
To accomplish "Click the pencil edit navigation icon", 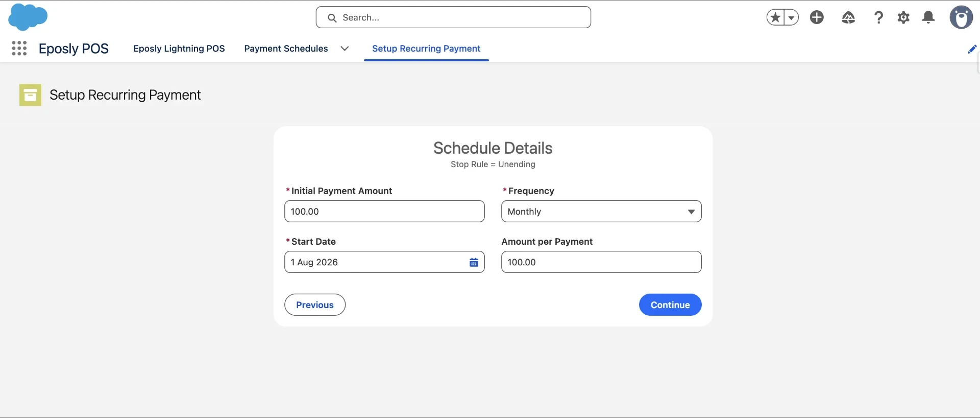I will (972, 49).
